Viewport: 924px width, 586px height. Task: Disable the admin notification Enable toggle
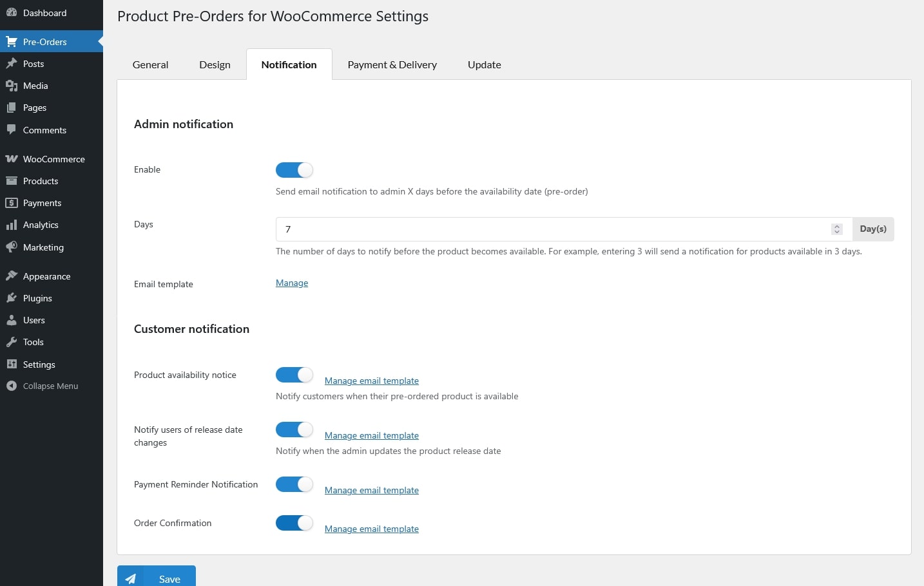tap(294, 170)
